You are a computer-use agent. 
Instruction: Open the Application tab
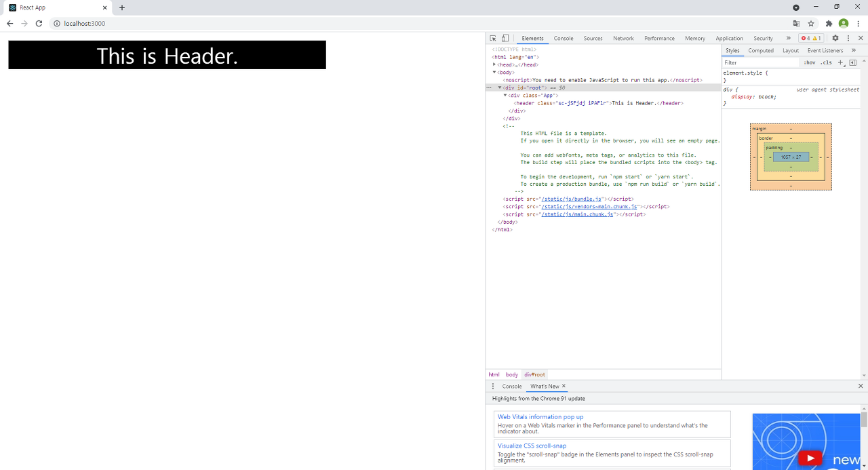[730, 38]
